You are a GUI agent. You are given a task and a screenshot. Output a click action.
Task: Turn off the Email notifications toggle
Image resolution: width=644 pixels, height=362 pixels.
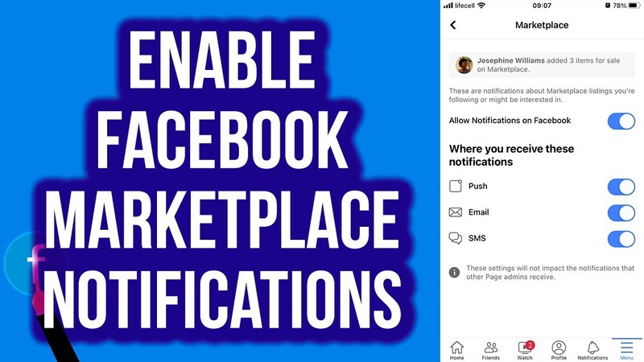coord(621,212)
